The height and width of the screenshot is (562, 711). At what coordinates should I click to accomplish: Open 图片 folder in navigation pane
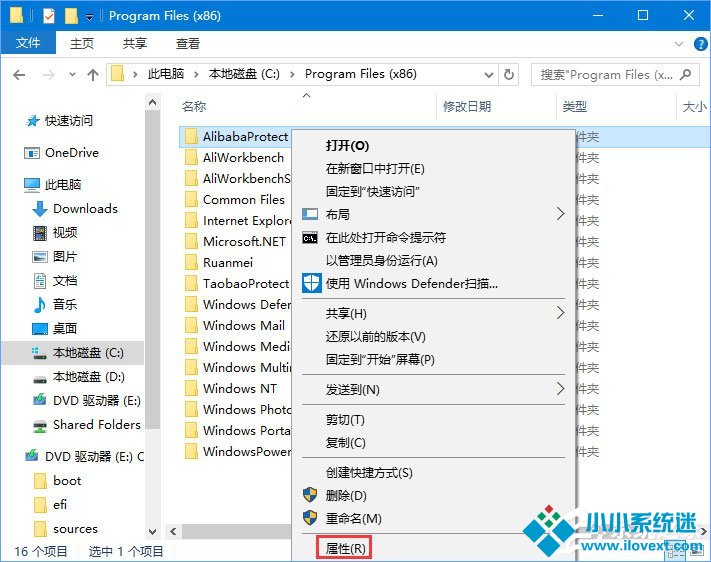pyautogui.click(x=64, y=256)
